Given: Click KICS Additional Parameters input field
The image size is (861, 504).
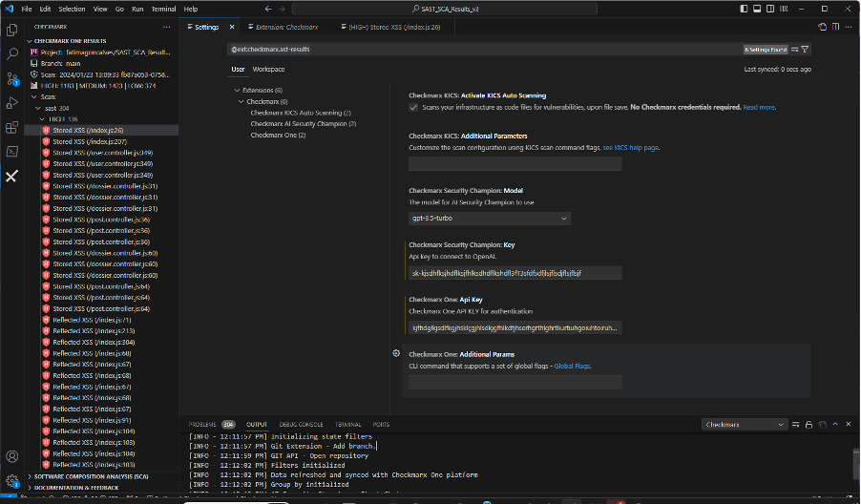Looking at the screenshot, I should click(x=515, y=163).
